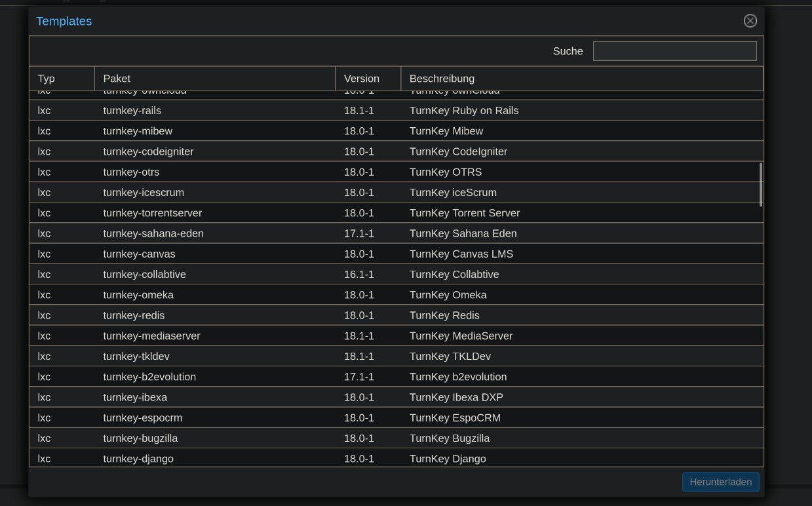812x506 pixels.
Task: Sort by the Paket column header
Action: tap(214, 79)
